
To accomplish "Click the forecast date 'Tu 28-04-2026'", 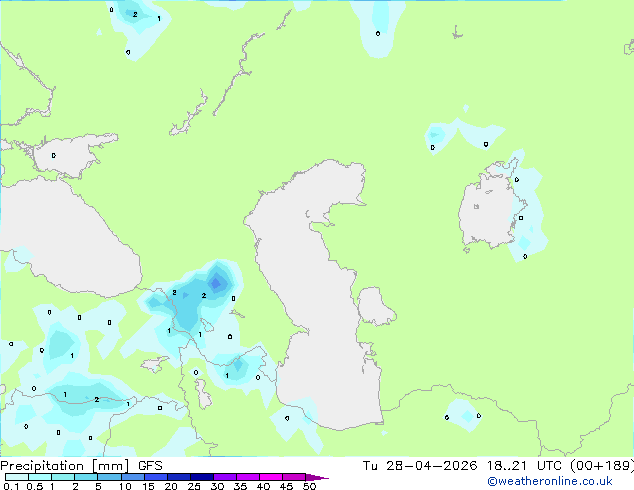I will click(420, 466).
